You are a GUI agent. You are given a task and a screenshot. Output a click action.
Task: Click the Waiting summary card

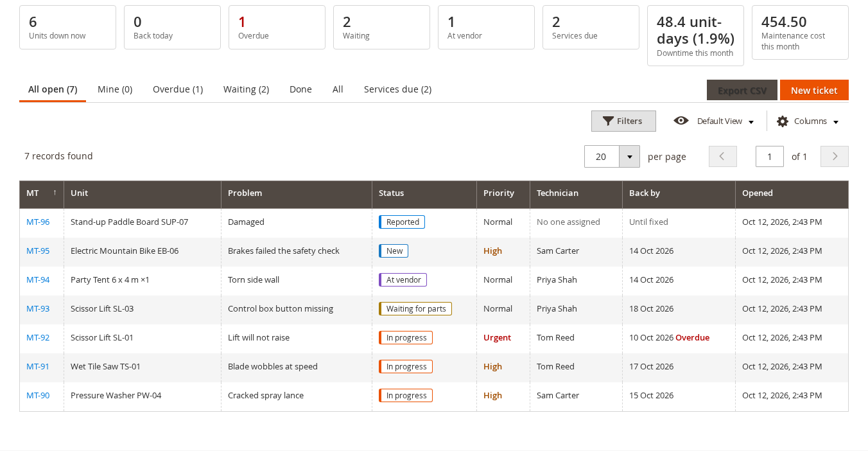coord(381,27)
